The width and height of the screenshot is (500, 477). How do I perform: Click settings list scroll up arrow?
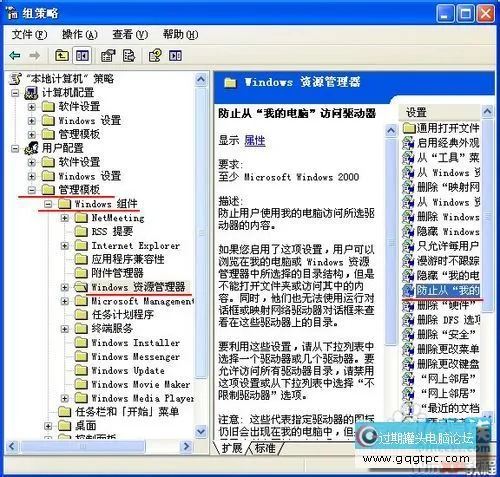[x=487, y=111]
